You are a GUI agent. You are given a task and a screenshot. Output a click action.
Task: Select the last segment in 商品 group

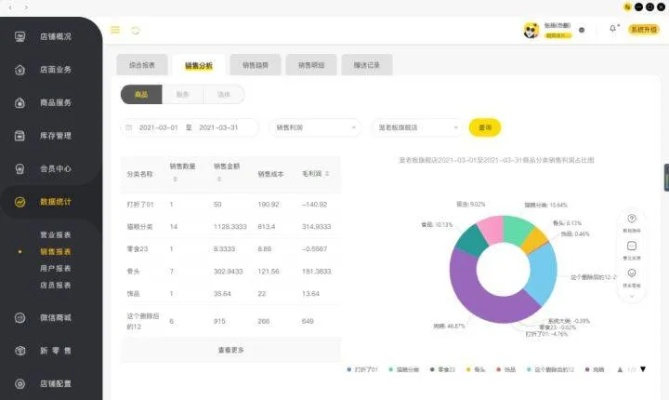224,94
